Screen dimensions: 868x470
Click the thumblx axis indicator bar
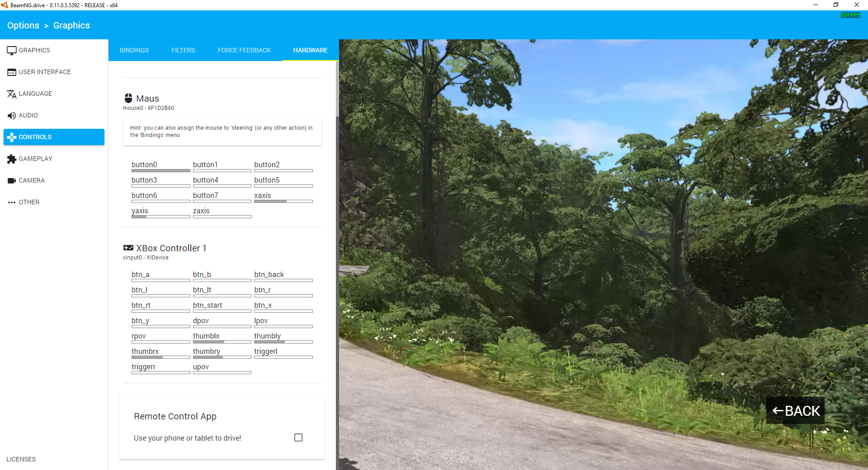[x=222, y=342]
